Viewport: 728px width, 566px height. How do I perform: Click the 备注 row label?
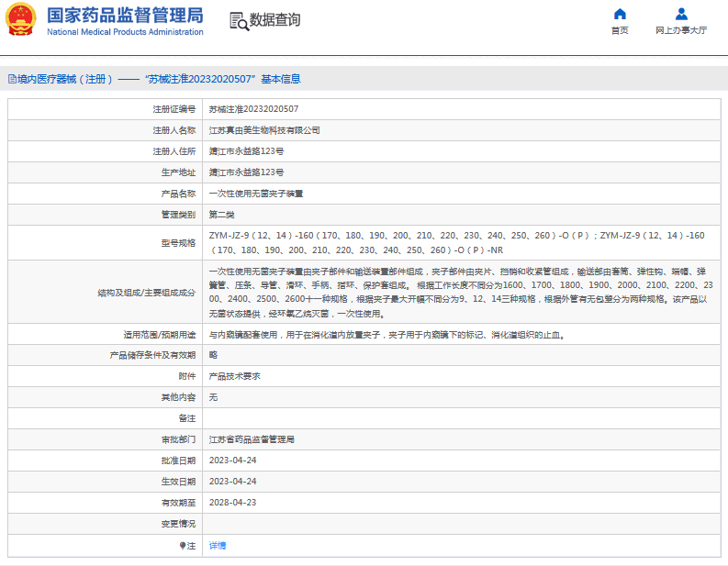pos(187,418)
